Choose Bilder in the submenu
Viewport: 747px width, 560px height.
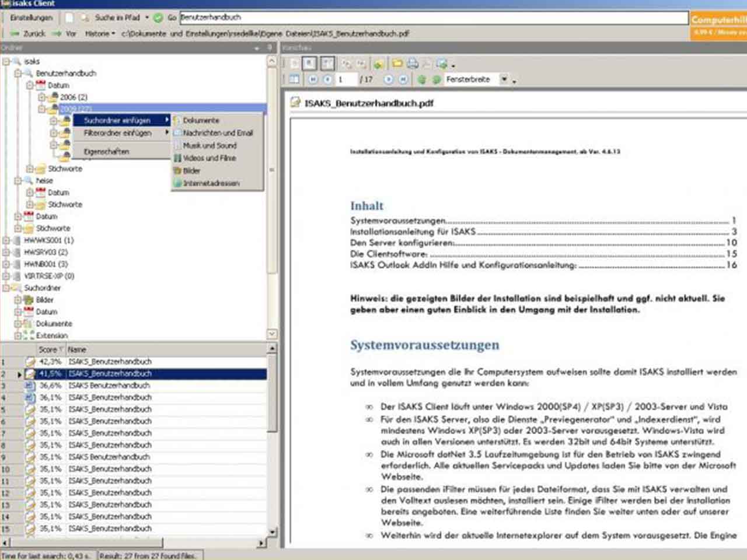pos(217,171)
